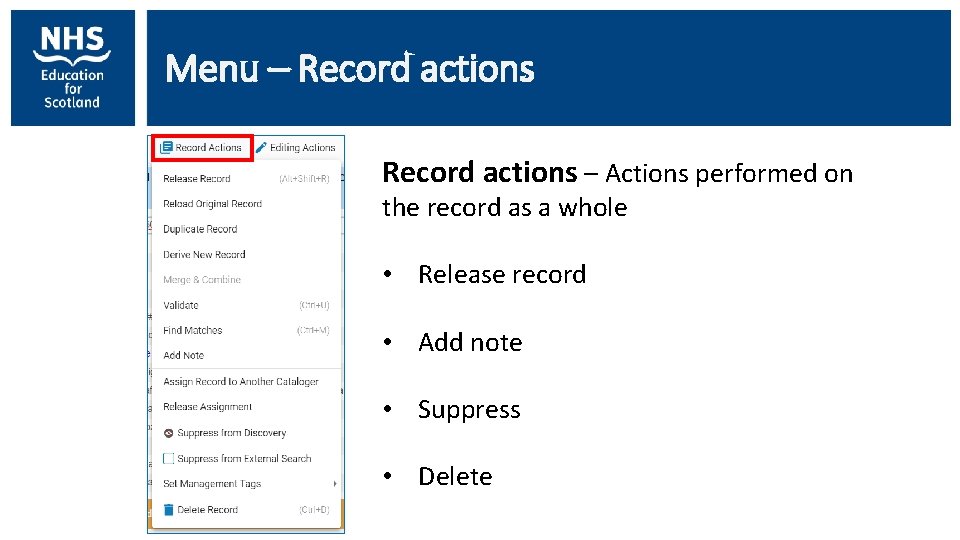Click the 'Add note' bullet text
Viewport: 960px width, 540px height.
coord(470,342)
